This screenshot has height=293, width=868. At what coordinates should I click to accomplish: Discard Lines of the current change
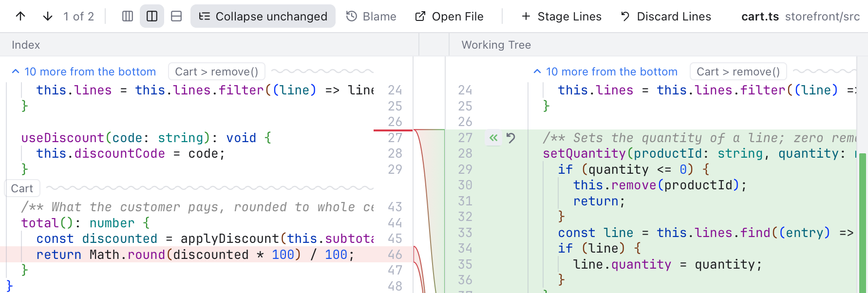pyautogui.click(x=665, y=16)
